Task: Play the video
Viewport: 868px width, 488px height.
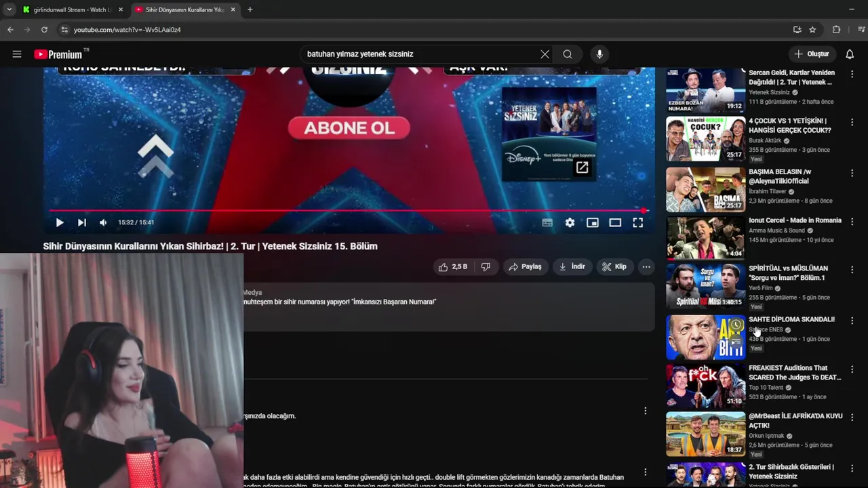Action: coord(60,222)
